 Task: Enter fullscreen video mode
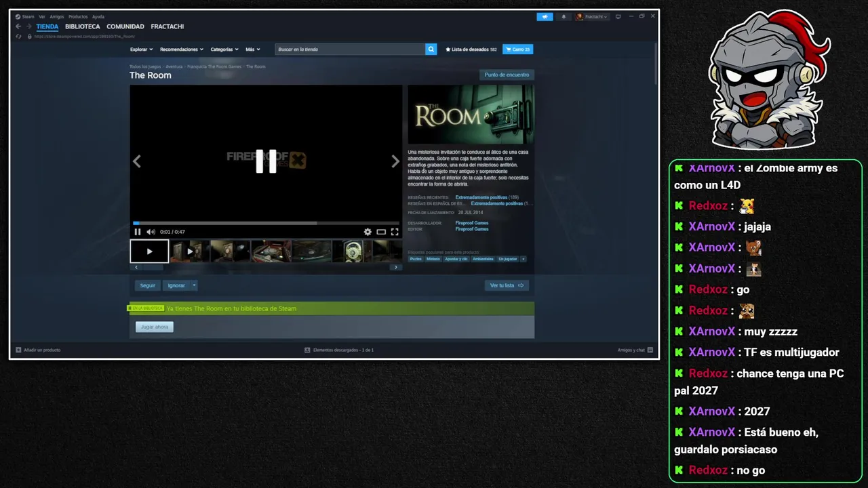395,232
